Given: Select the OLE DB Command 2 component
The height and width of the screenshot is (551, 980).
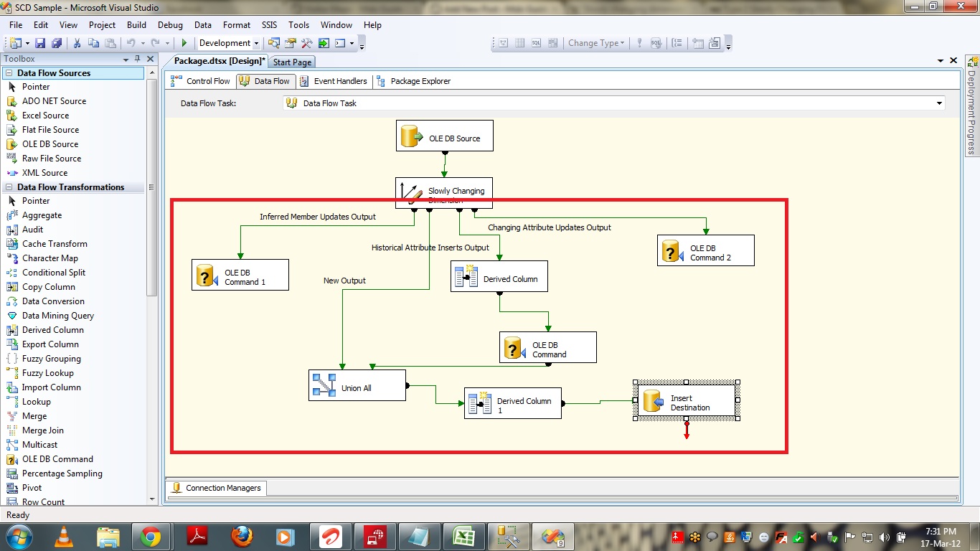Looking at the screenshot, I should coord(705,250).
